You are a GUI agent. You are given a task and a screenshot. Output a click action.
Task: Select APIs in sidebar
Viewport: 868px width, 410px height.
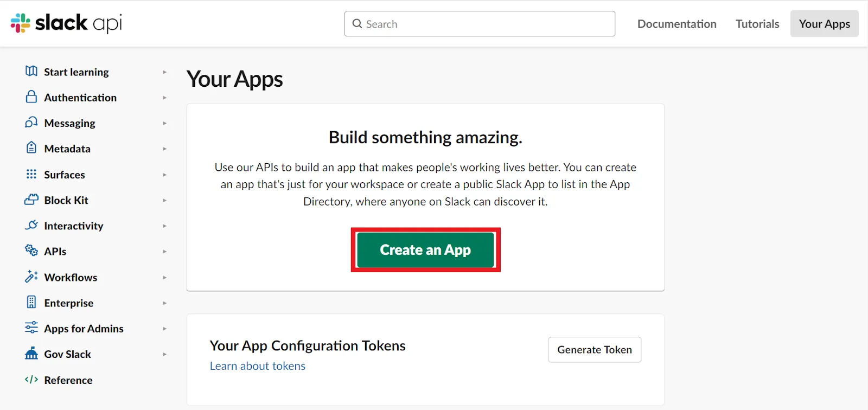(55, 251)
